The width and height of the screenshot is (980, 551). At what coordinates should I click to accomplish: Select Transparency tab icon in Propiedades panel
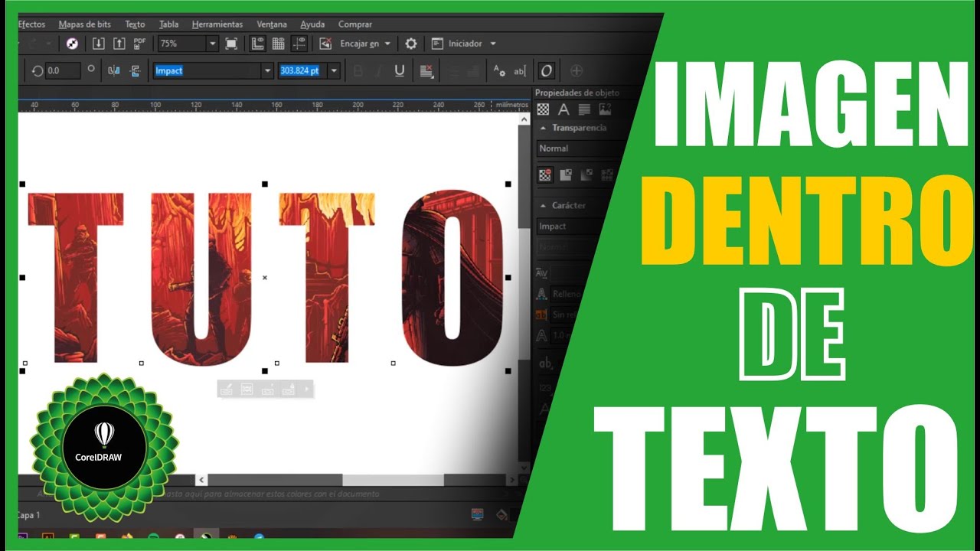pos(543,109)
